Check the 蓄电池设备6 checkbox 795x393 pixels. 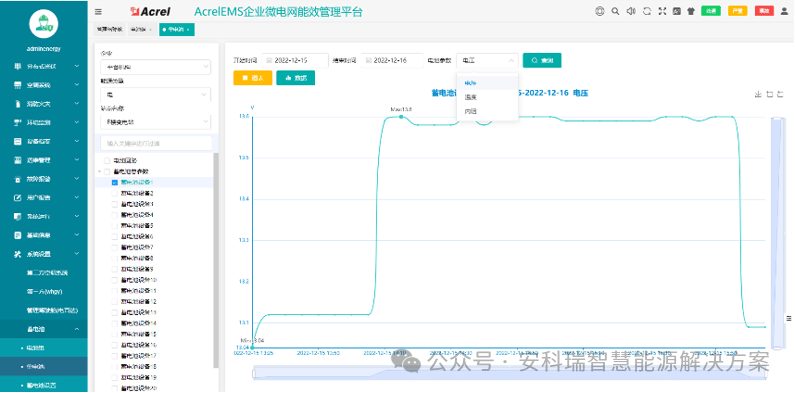(x=115, y=236)
